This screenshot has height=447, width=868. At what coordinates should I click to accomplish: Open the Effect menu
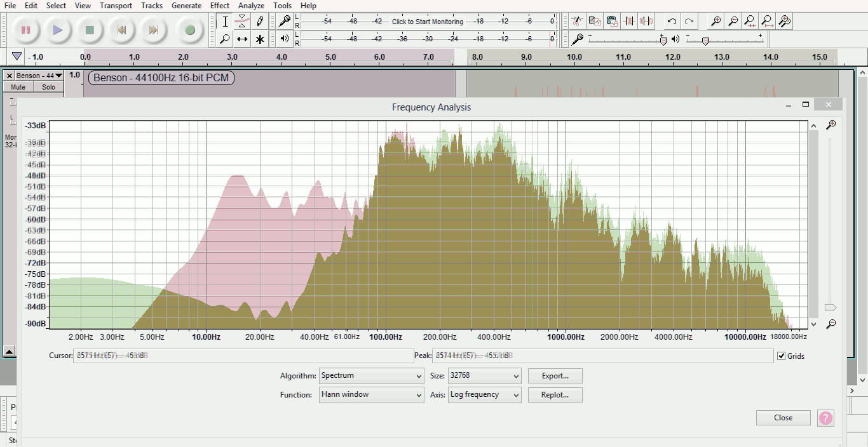coord(220,6)
